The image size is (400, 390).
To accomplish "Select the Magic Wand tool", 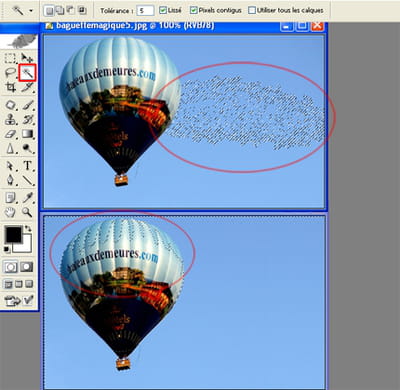I will (27, 72).
